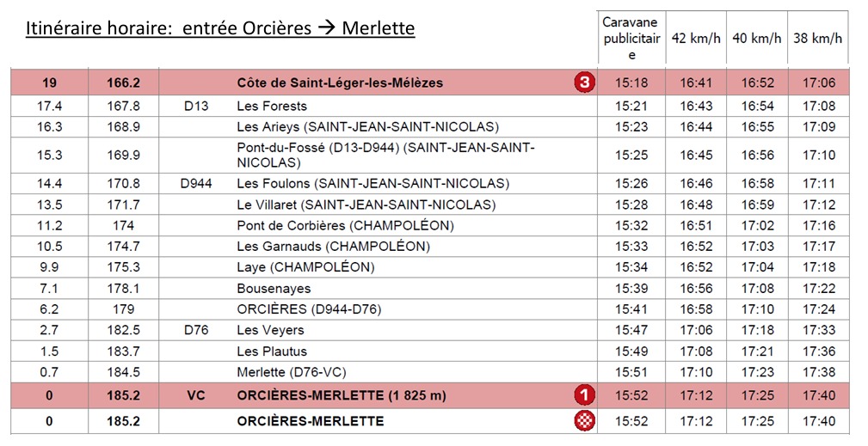Click the D944 road label cell

point(196,184)
